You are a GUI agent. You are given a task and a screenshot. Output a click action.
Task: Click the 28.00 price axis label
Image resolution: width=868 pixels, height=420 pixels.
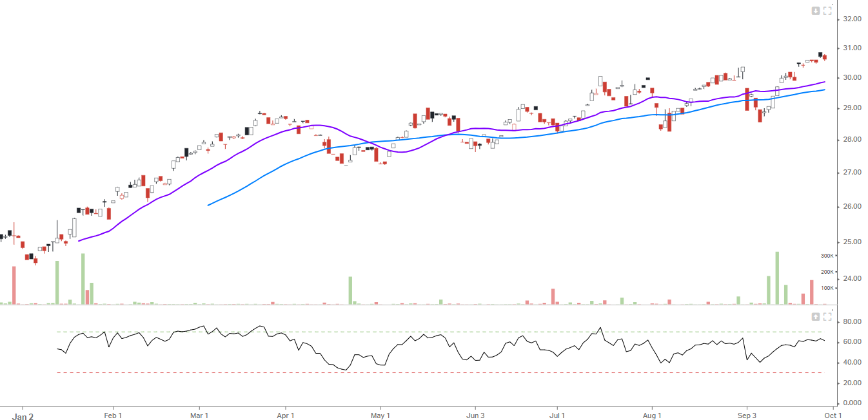[853, 140]
